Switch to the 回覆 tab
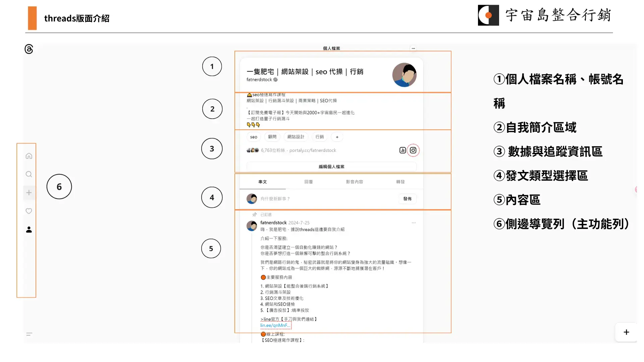This screenshot has width=644, height=362. point(308,182)
